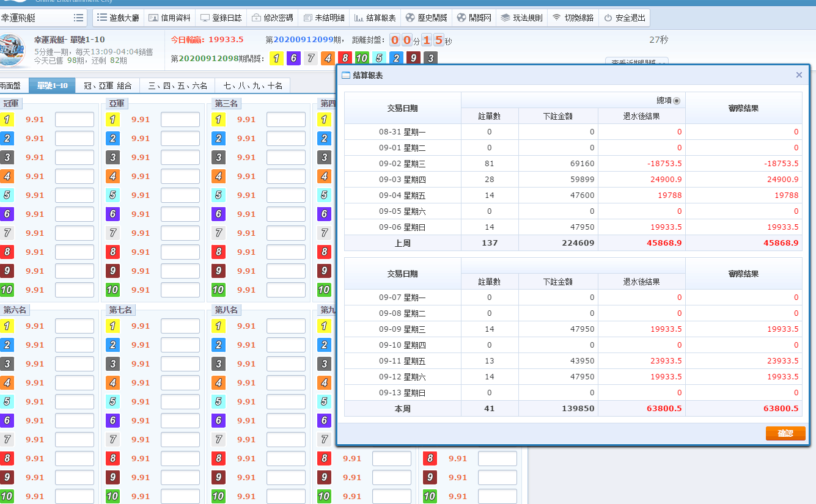The height and width of the screenshot is (504, 816).
Task: Click the 本周 row label
Action: pos(402,409)
